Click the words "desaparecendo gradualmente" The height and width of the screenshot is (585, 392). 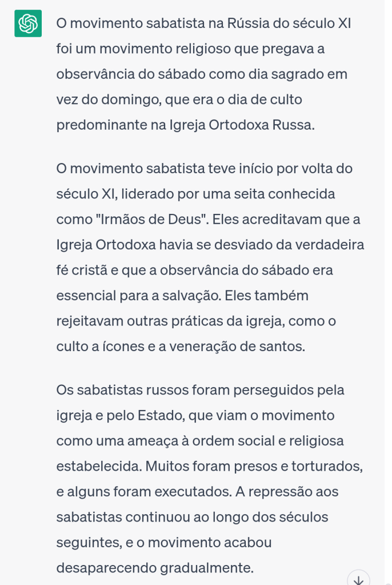(x=154, y=568)
